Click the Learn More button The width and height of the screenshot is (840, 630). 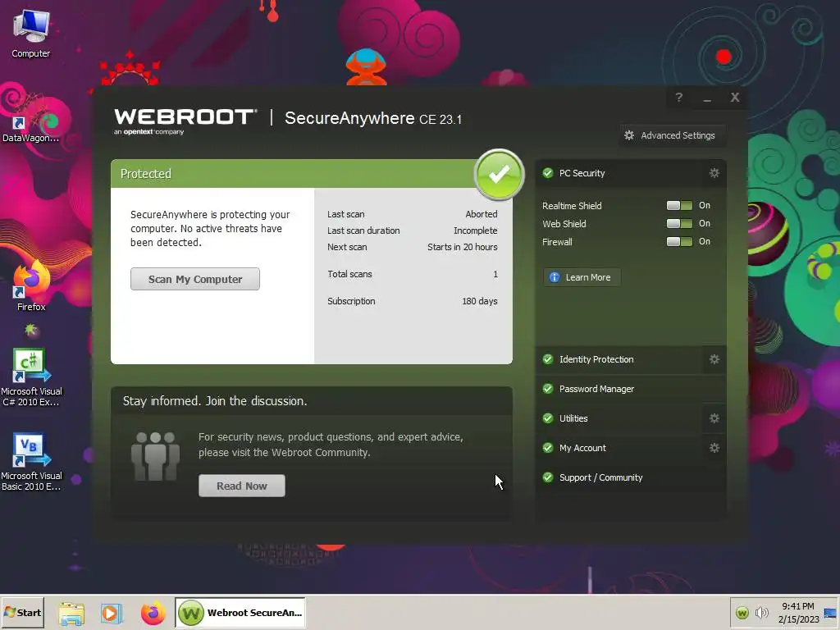tap(582, 277)
